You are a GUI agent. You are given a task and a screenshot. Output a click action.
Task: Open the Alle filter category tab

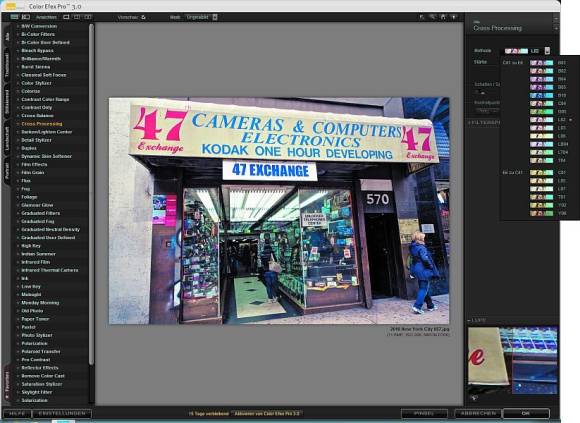7,36
